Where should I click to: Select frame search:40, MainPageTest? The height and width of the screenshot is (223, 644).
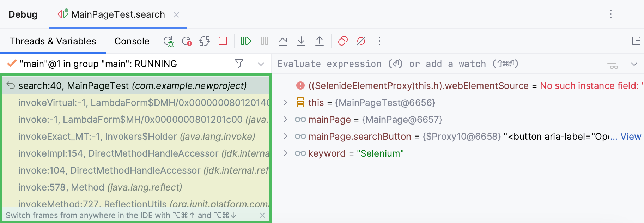(136, 86)
